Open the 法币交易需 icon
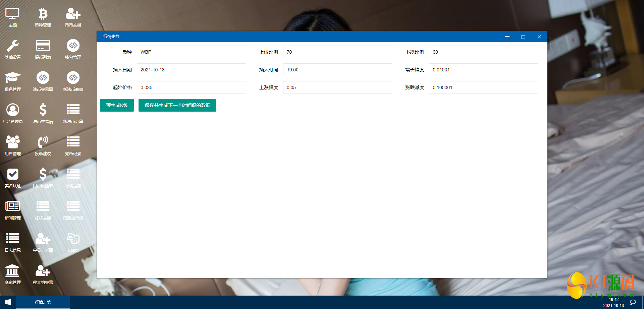The height and width of the screenshot is (309, 644). pos(43,81)
